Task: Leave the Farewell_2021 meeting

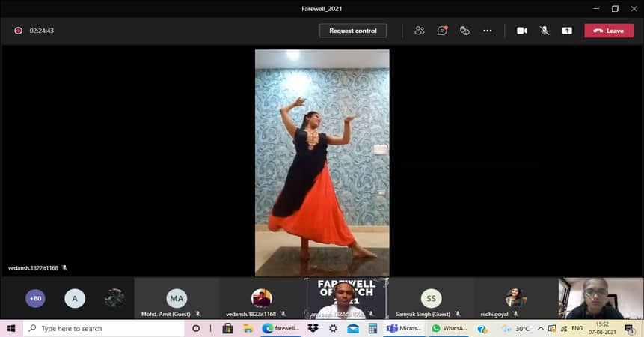Action: point(609,31)
